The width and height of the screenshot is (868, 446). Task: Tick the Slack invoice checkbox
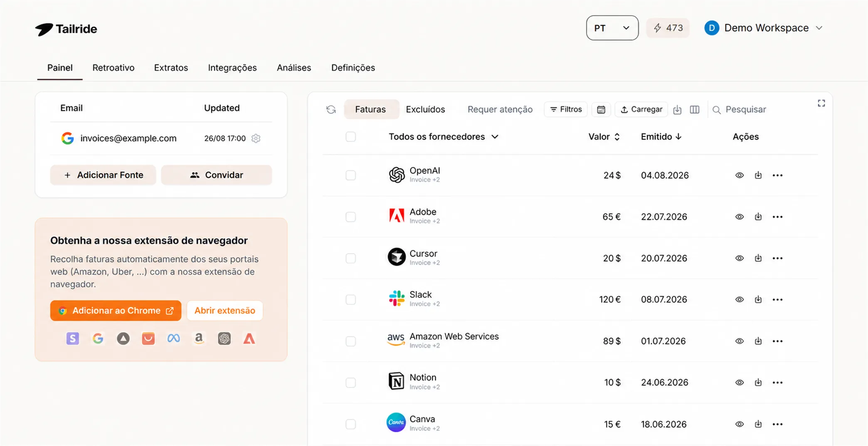(351, 299)
